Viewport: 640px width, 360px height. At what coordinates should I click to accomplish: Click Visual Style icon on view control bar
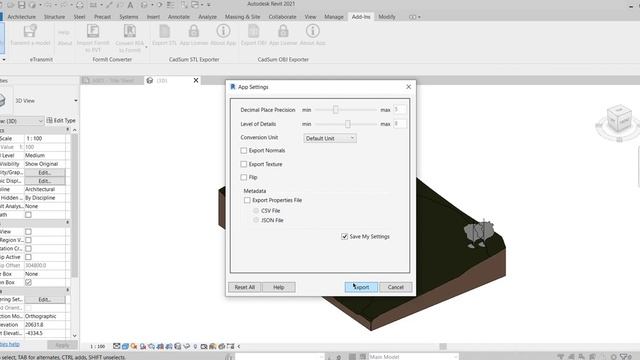pyautogui.click(x=125, y=346)
